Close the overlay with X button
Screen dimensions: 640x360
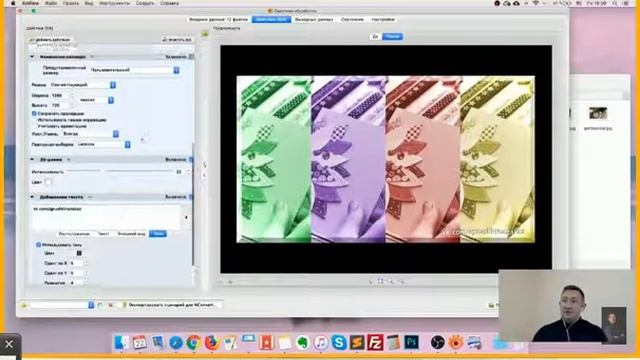coord(9,344)
